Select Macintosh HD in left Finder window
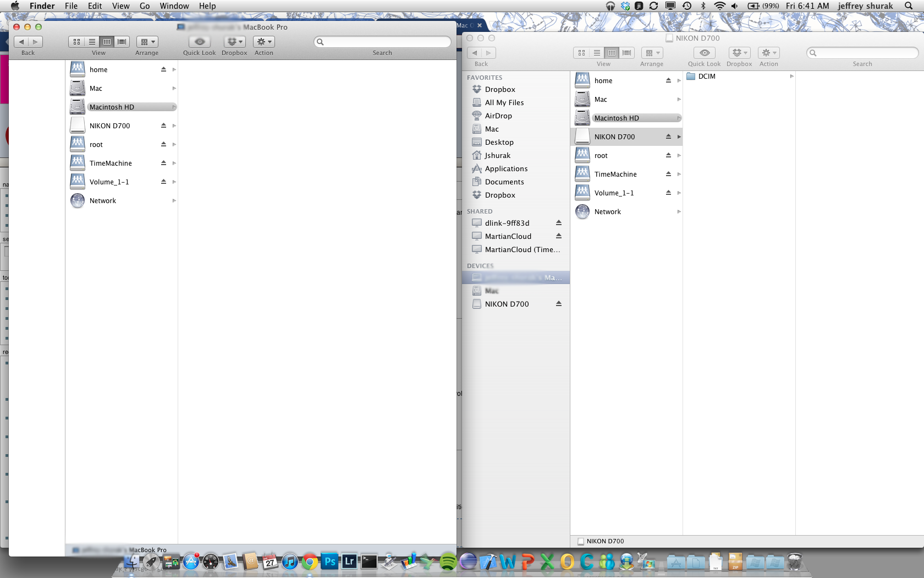Image resolution: width=924 pixels, height=578 pixels. [x=122, y=107]
